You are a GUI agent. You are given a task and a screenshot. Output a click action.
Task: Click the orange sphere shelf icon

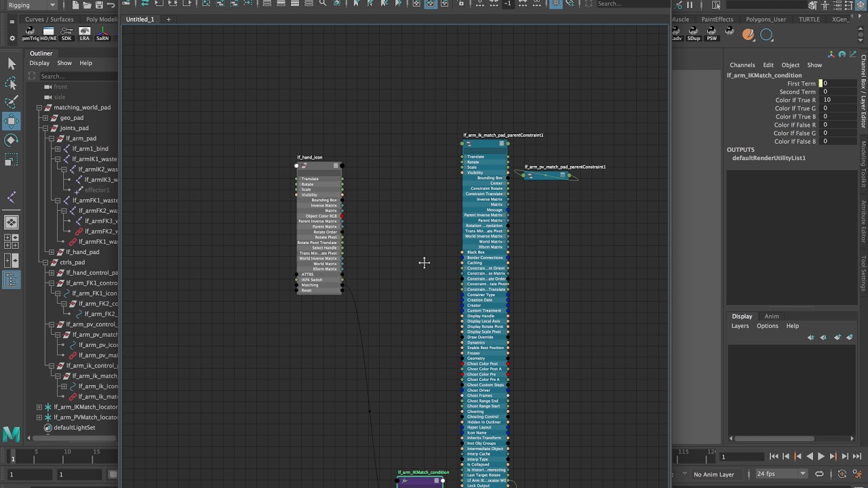[748, 35]
